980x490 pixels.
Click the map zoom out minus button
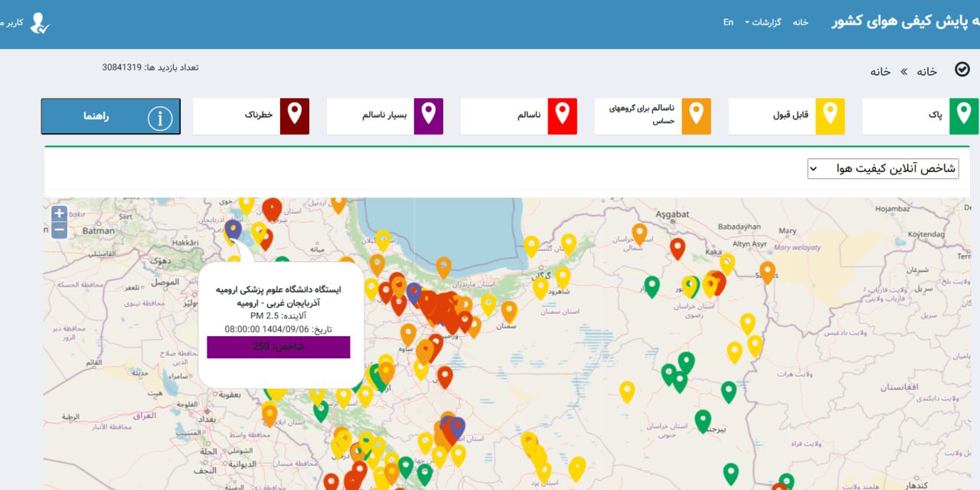click(x=59, y=230)
